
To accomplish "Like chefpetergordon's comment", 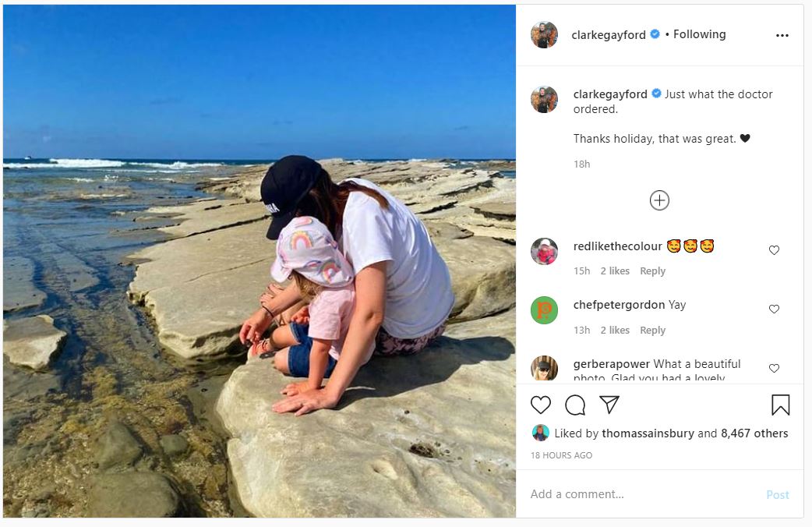I will (774, 309).
